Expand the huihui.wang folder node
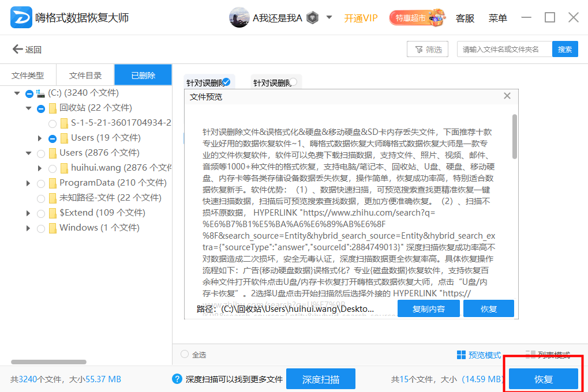This screenshot has width=588, height=392. 40,168
